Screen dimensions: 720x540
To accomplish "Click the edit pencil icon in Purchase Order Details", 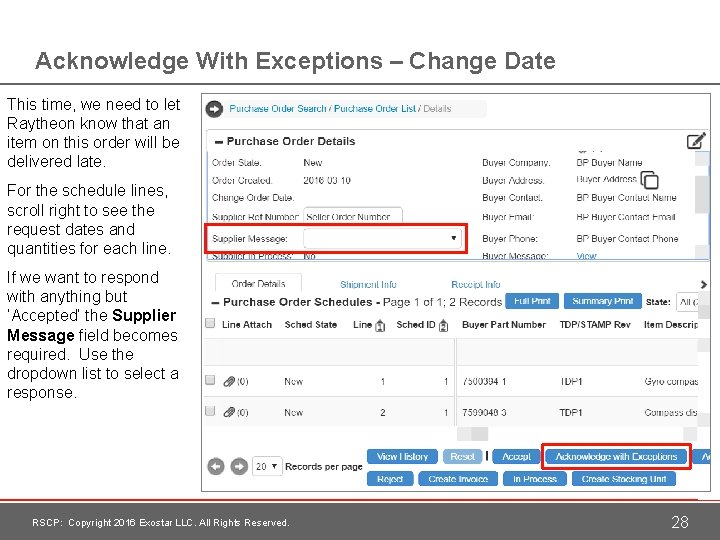I will 696,141.
